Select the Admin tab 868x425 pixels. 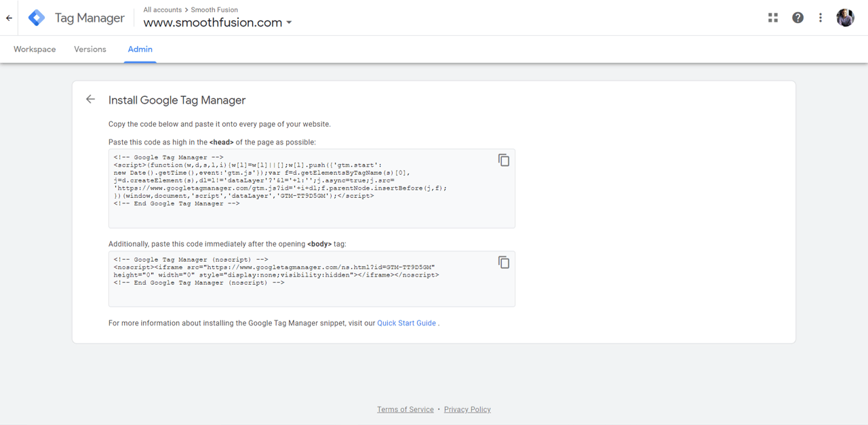point(140,49)
